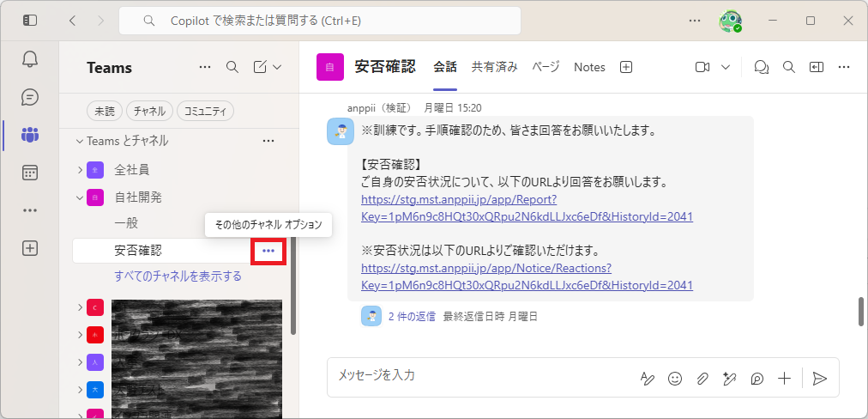Open the meeting options dropdown arrow
This screenshot has width=868, height=419.
[x=726, y=67]
